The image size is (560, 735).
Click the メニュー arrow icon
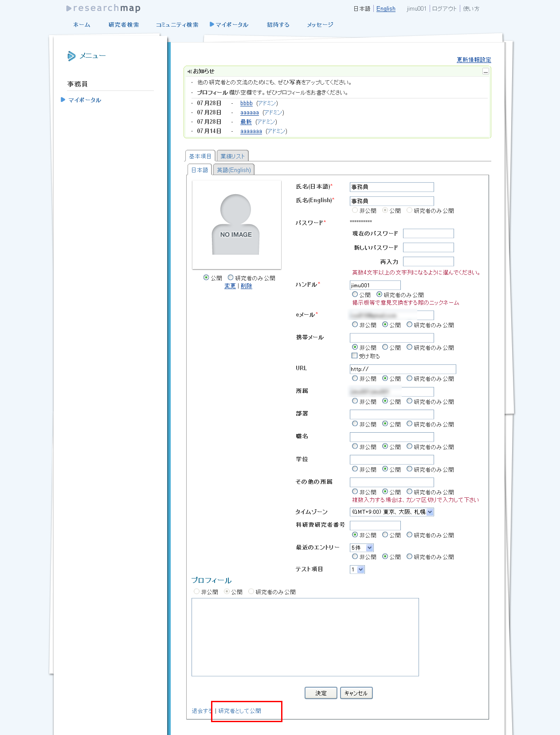point(71,56)
